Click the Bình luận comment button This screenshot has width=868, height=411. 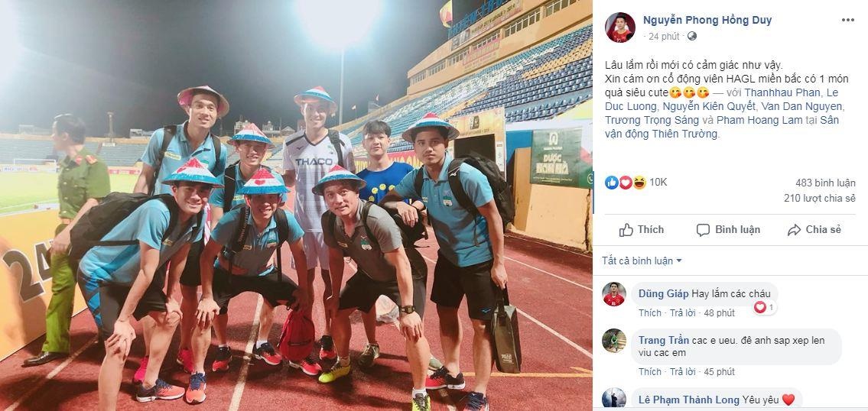[728, 229]
